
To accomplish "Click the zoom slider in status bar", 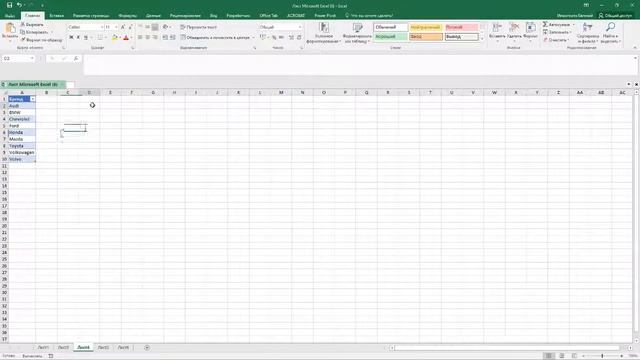I will [x=602, y=356].
